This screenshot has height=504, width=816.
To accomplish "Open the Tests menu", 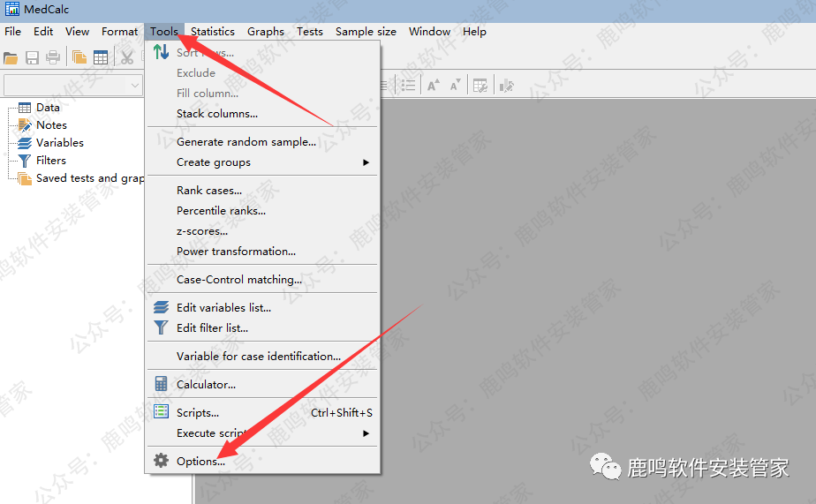I will (x=310, y=32).
